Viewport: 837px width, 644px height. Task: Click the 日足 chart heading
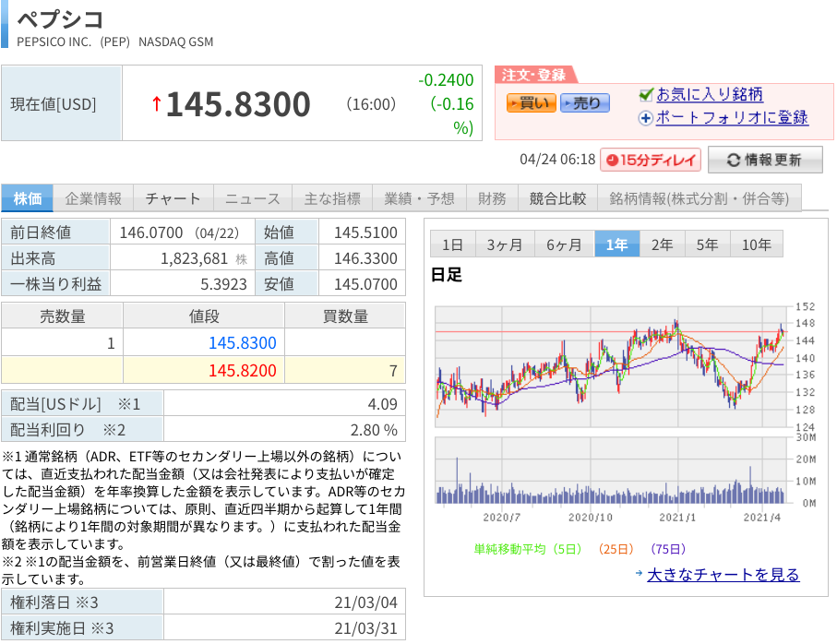coord(447,275)
